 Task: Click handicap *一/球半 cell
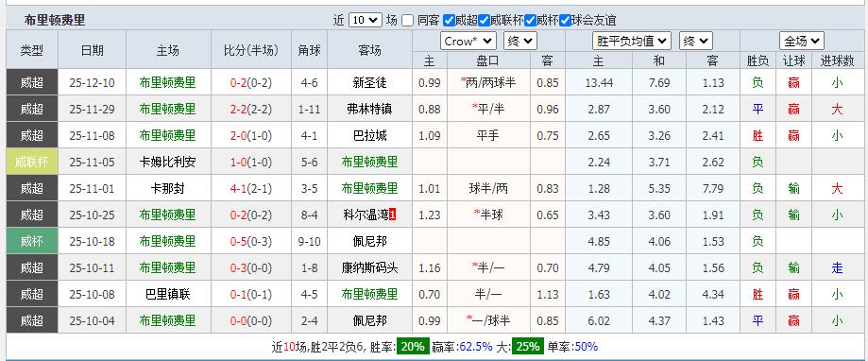click(487, 320)
